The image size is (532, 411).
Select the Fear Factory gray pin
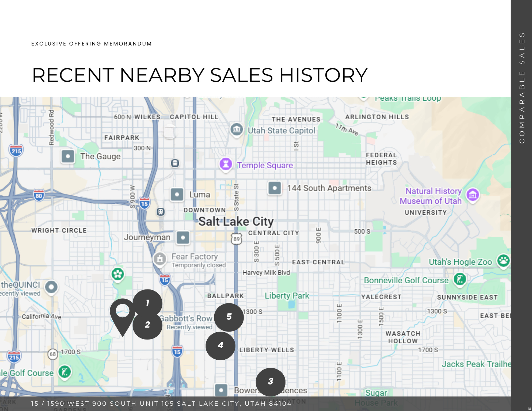click(x=160, y=259)
